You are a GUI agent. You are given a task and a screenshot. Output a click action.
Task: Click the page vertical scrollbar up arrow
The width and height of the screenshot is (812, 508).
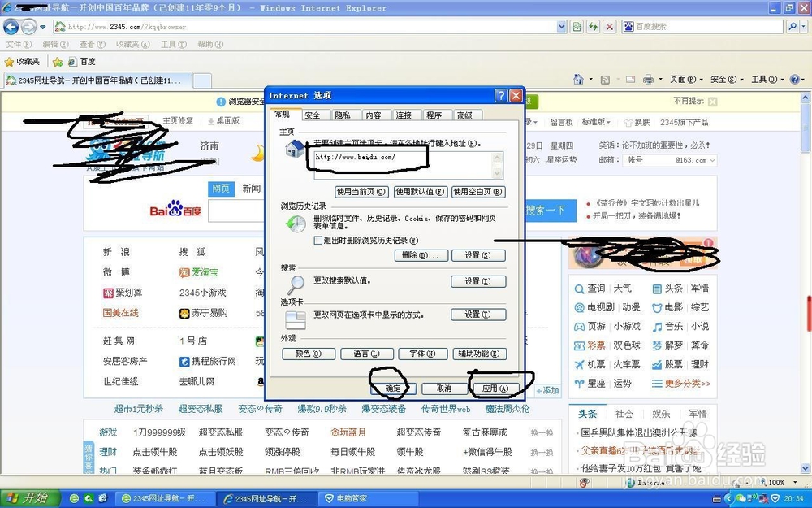[x=806, y=98]
